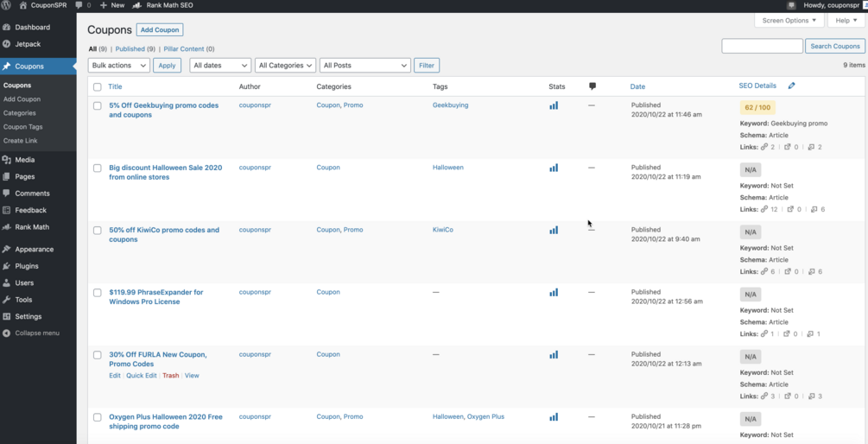Image resolution: width=868 pixels, height=444 pixels.
Task: Click stats bars icon for Geekbuying coupon
Action: [x=554, y=105]
